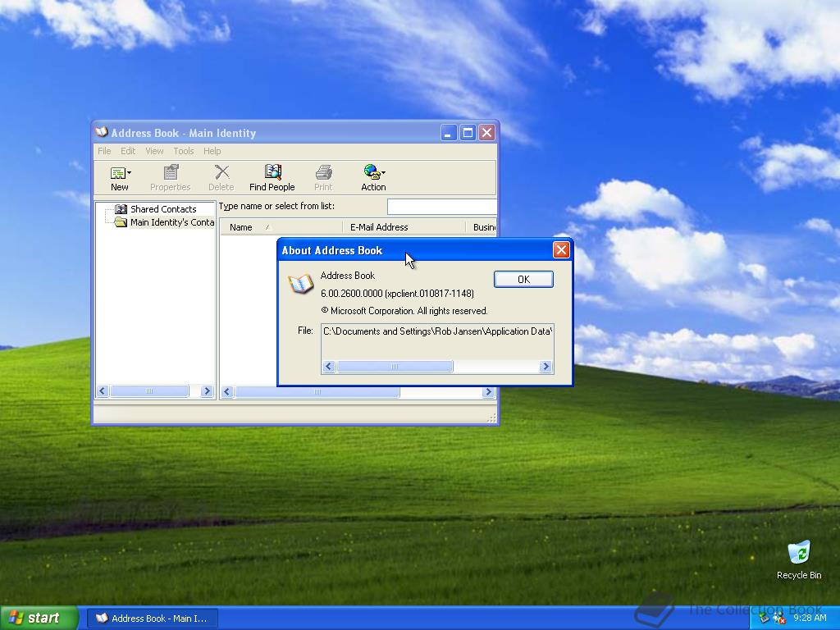Click the security alert tray icon
Image resolution: width=840 pixels, height=630 pixels.
[779, 619]
